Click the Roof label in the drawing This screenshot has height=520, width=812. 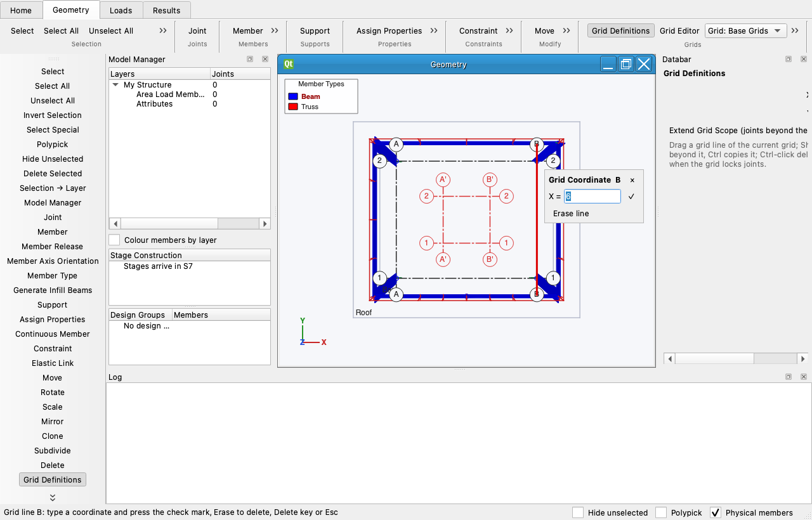click(363, 313)
